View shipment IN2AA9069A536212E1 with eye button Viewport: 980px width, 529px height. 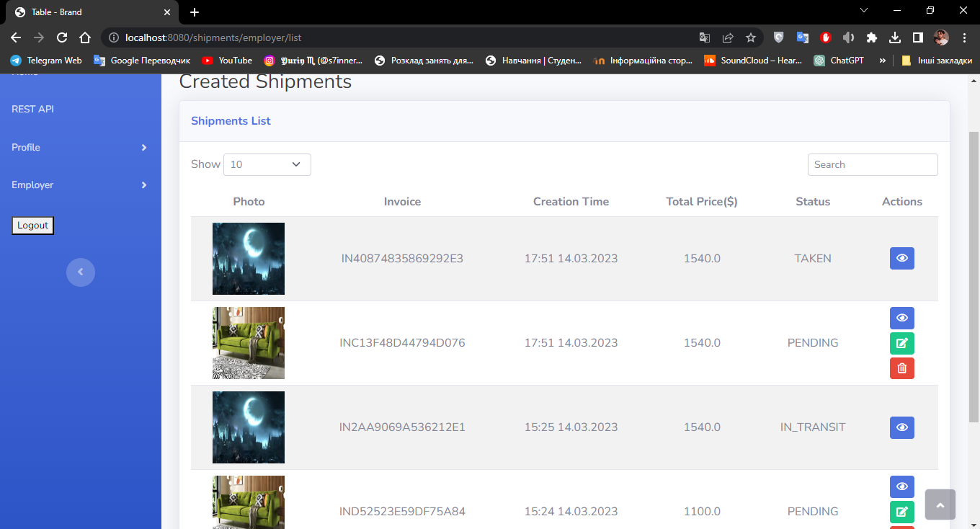(901, 427)
